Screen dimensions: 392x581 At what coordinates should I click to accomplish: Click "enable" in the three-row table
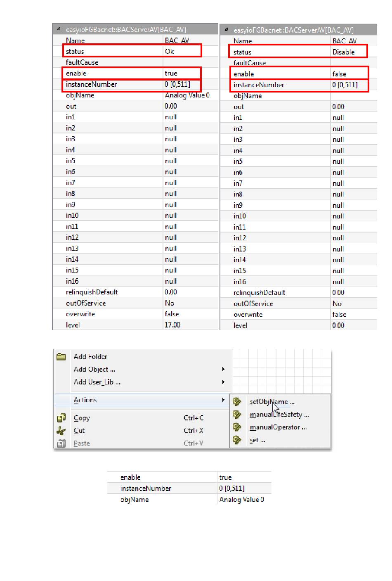(130, 477)
